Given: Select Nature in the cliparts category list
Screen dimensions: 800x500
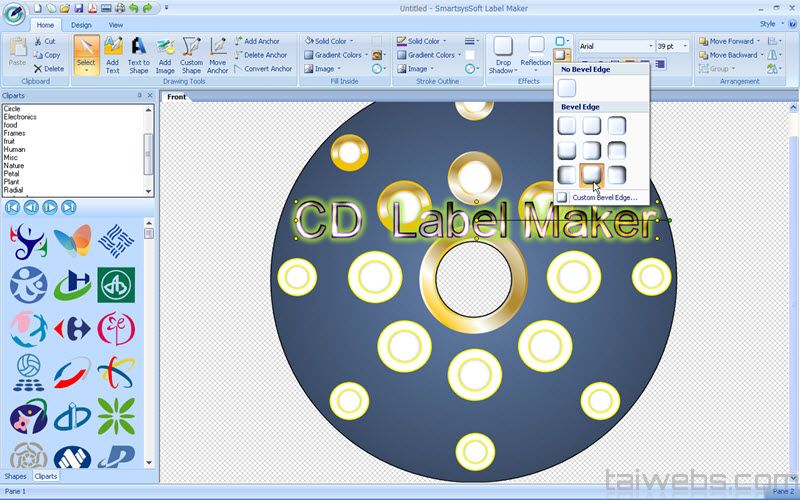Looking at the screenshot, I should [x=14, y=165].
